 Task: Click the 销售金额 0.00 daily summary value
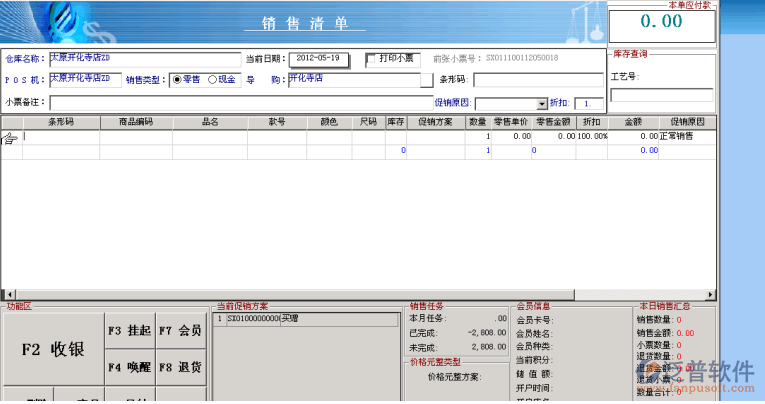point(685,333)
